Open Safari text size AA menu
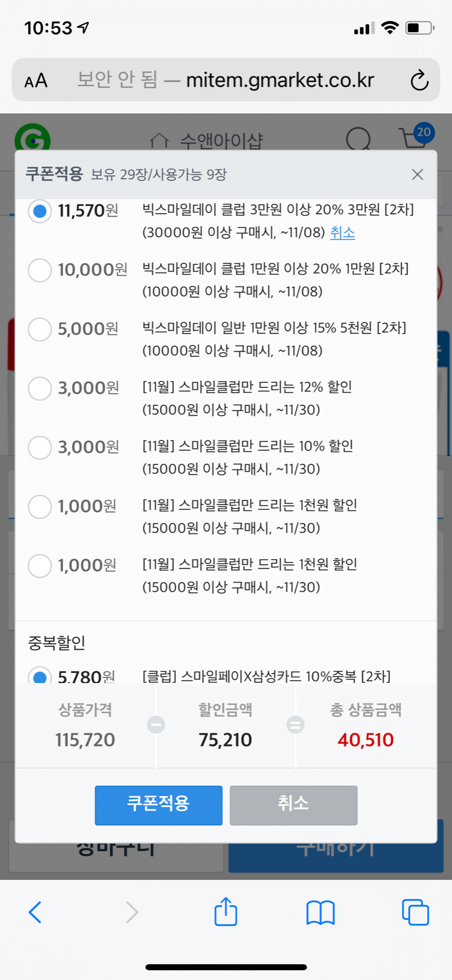This screenshot has width=452, height=980. click(36, 80)
